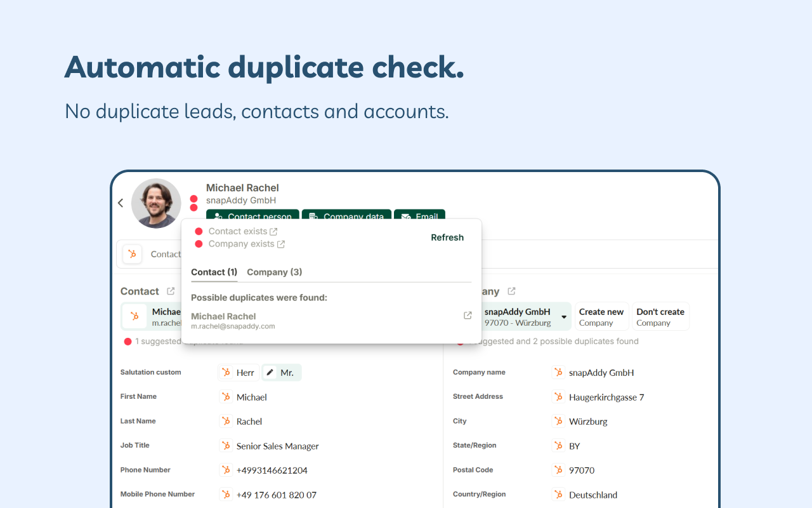Switch to the Contact (1) tab
This screenshot has height=508, width=812.
(214, 272)
